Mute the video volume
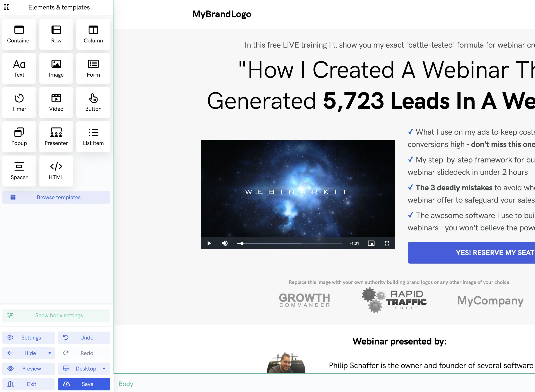The image size is (535, 392). (225, 243)
